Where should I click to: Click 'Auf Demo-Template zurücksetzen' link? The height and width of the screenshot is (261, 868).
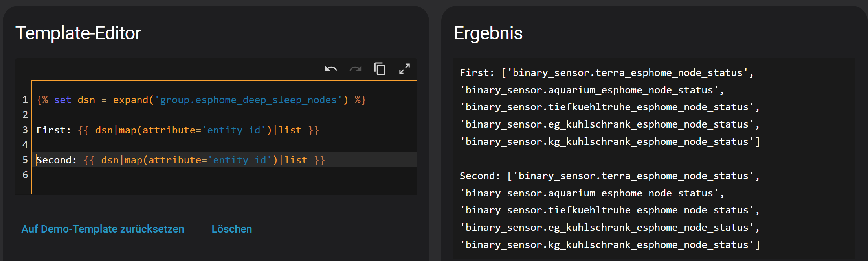pos(103,229)
